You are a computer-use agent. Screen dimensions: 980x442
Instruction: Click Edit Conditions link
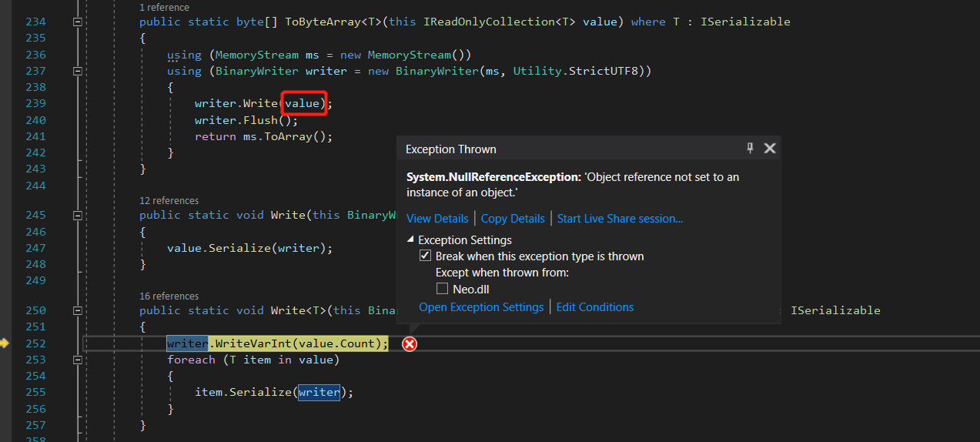pyautogui.click(x=595, y=307)
